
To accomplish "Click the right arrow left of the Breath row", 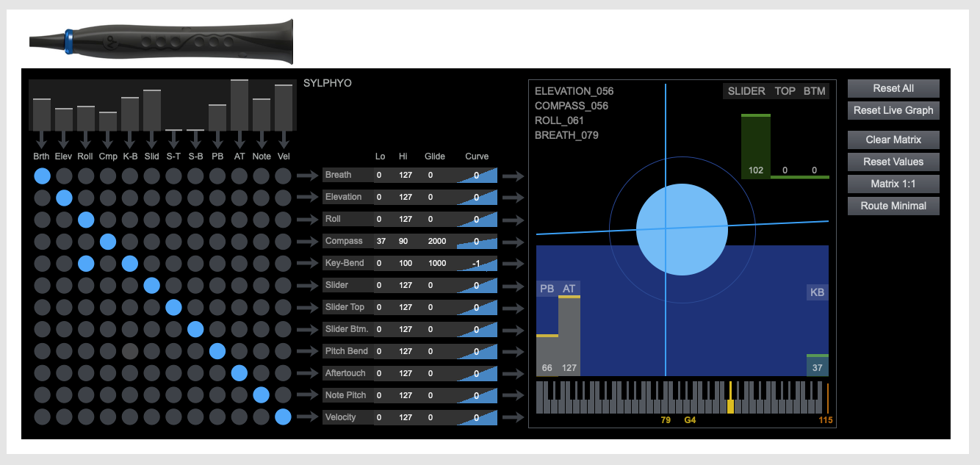I will click(306, 176).
